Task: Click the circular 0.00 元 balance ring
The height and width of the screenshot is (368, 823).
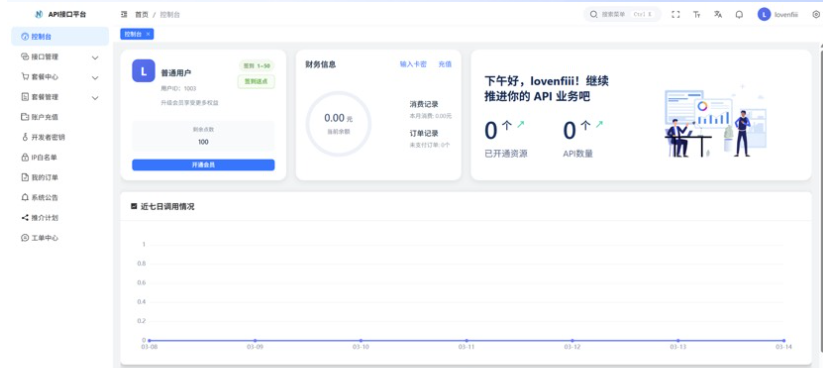Action: 339,123
